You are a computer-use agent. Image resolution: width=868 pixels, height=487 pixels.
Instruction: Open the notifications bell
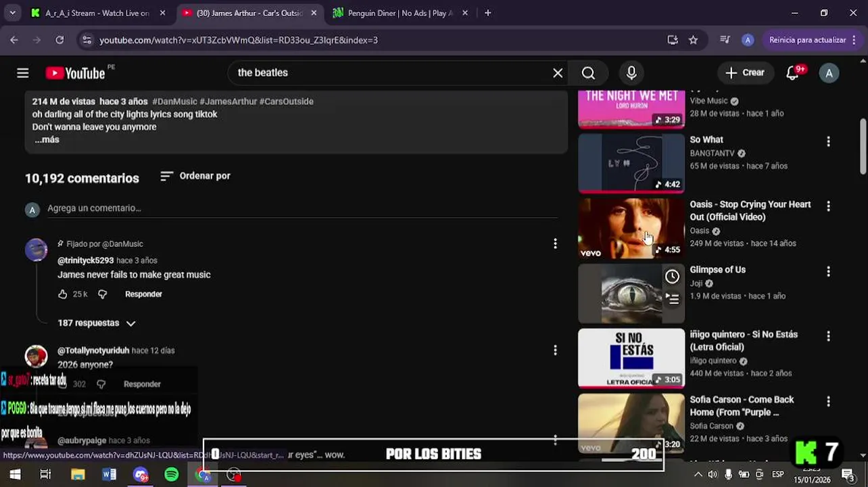click(793, 73)
